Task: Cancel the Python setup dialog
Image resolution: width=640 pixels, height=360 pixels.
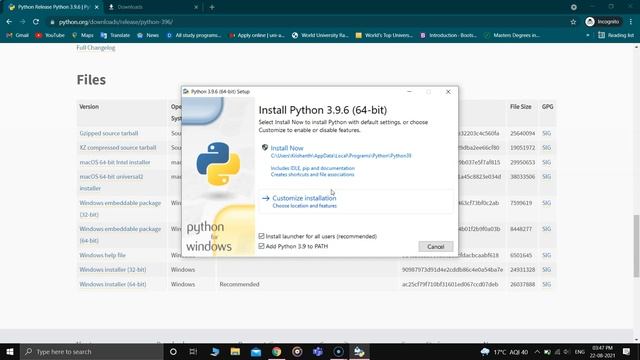Action: pos(436,247)
